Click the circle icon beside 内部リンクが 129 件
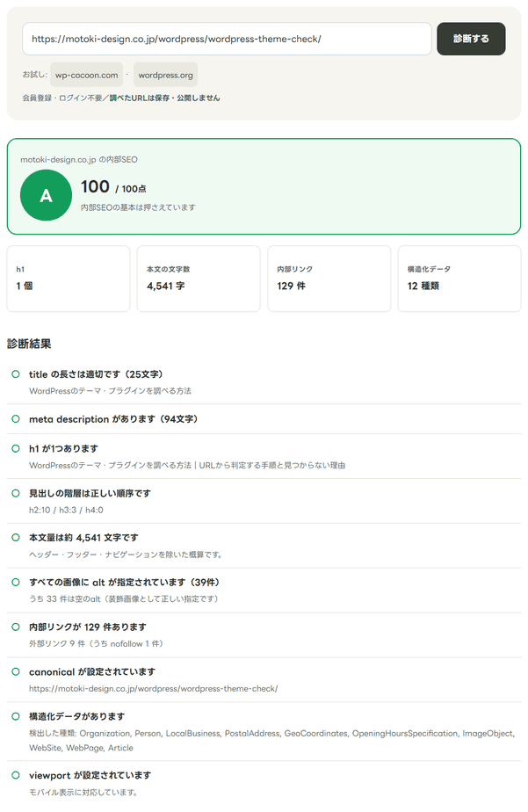The image size is (528, 812). tap(16, 627)
